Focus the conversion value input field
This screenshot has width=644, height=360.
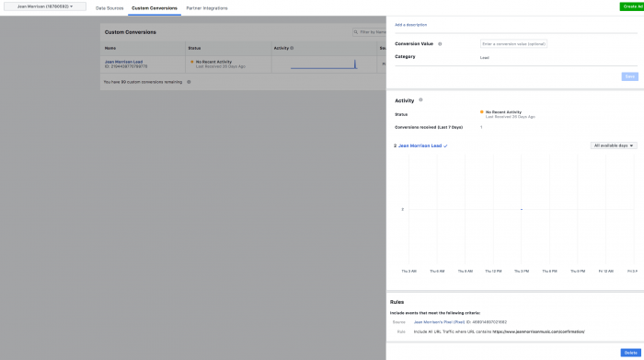pyautogui.click(x=513, y=44)
